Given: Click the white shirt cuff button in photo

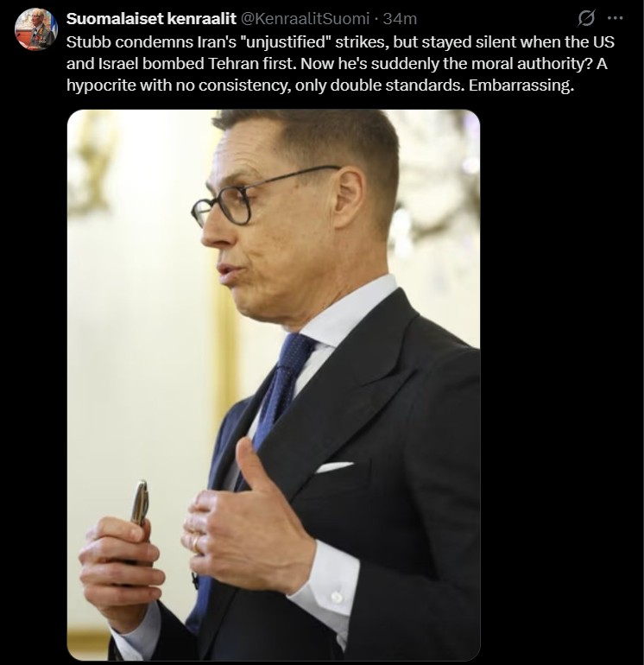Looking at the screenshot, I should tap(337, 598).
